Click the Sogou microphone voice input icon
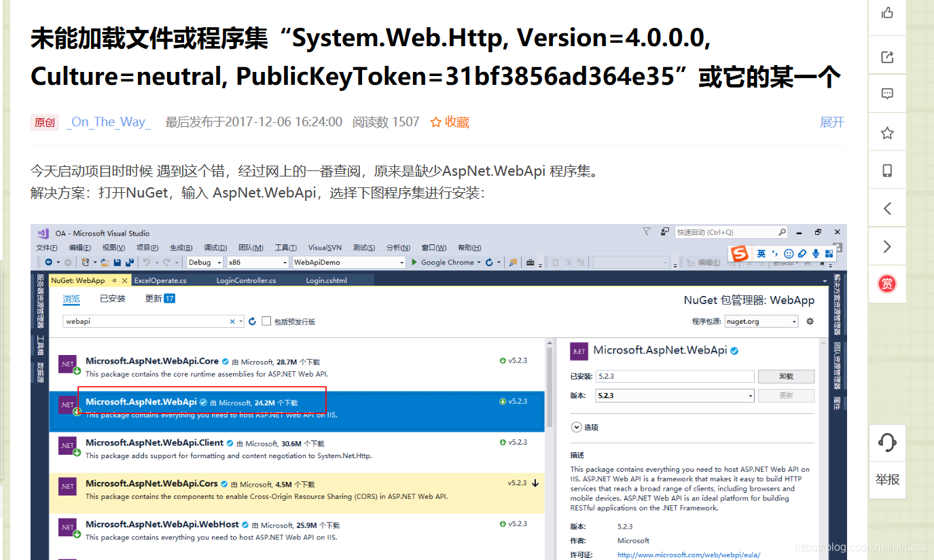This screenshot has width=934, height=560. pyautogui.click(x=815, y=253)
